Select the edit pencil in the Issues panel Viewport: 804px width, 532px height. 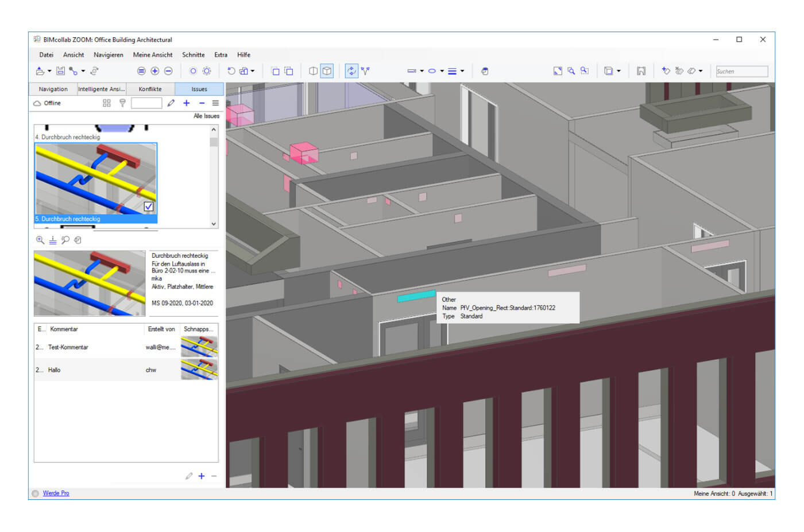[171, 103]
